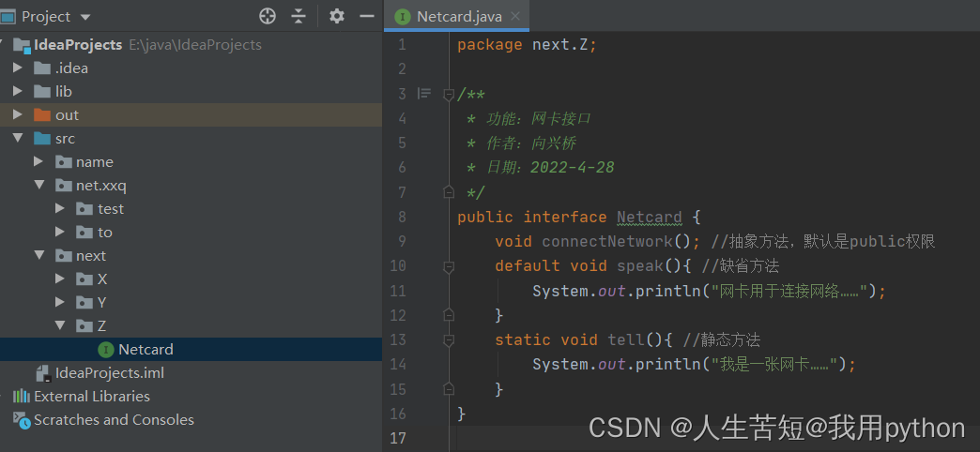The height and width of the screenshot is (452, 980).
Task: Fold the Javadoc comment at line 3
Action: pos(448,95)
